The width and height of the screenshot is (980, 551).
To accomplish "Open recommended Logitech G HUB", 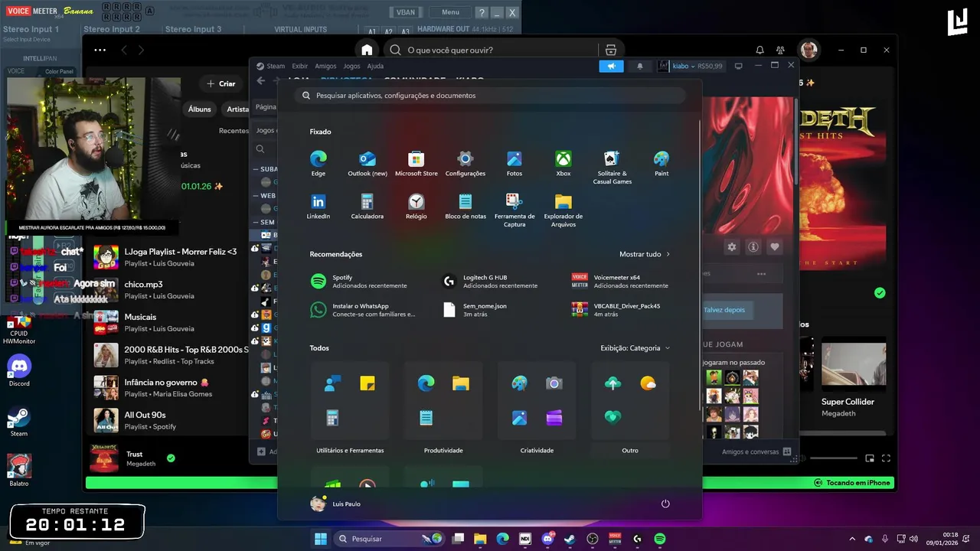I will point(490,281).
